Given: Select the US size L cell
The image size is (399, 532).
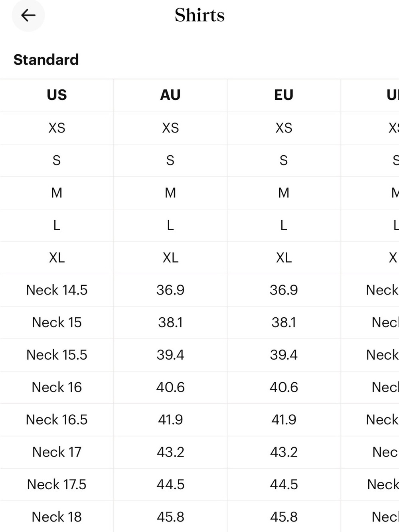Looking at the screenshot, I should [57, 225].
